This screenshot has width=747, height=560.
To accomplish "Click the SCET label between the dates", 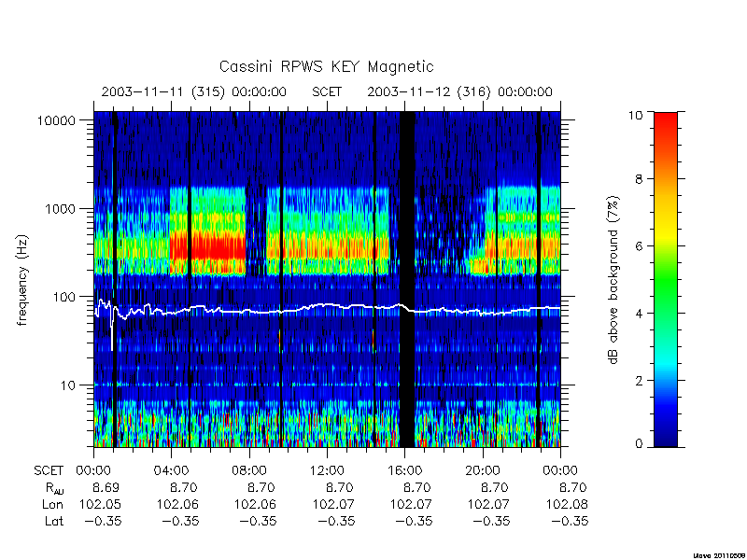I will [x=327, y=91].
